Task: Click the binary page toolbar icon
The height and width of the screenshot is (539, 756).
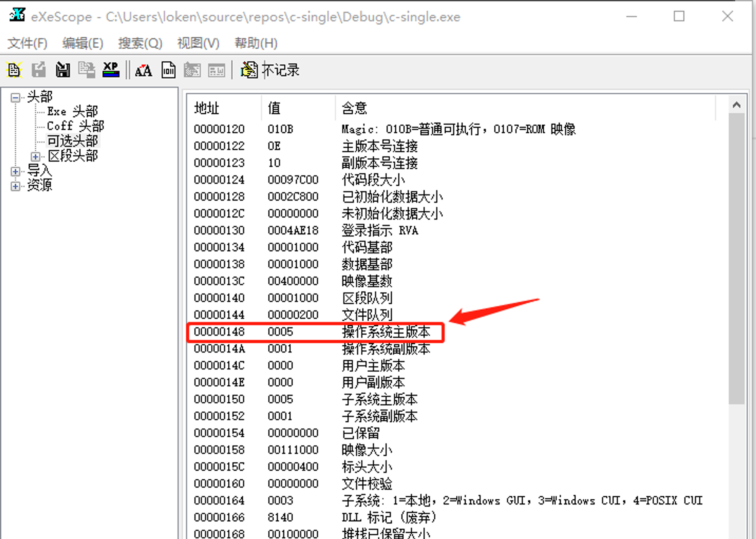Action: pyautogui.click(x=168, y=70)
